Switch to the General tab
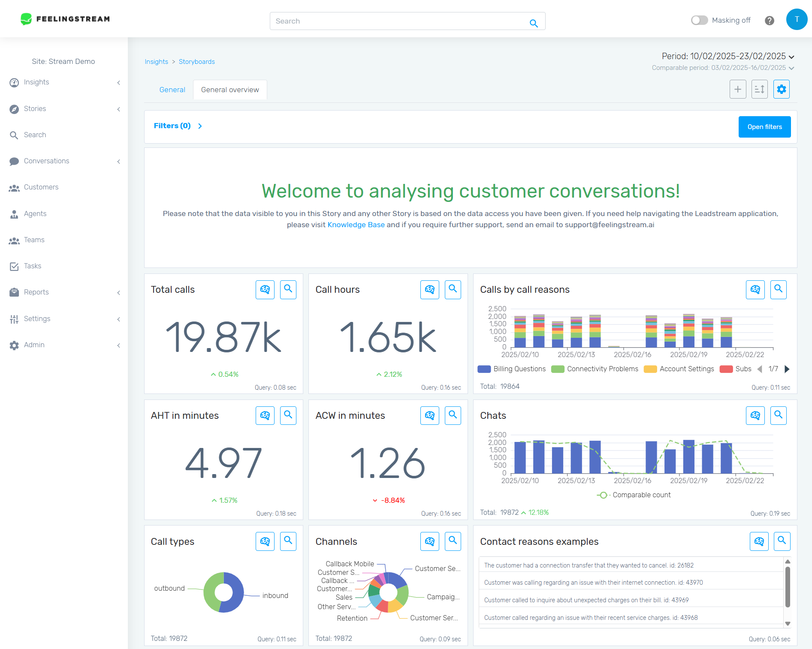 172,90
